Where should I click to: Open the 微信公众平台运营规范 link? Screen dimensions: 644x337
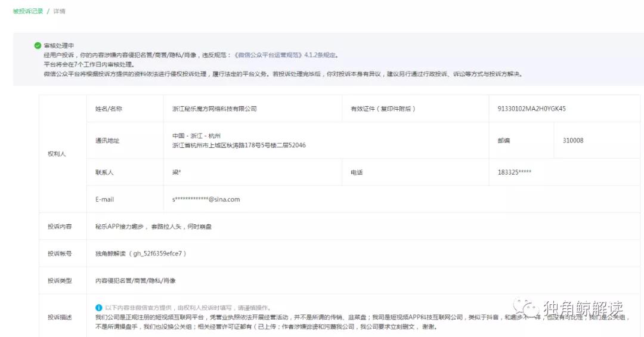[x=268, y=55]
